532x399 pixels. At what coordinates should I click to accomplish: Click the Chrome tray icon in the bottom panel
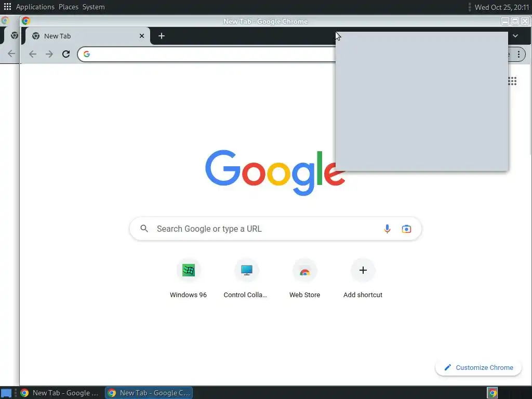coord(493,393)
